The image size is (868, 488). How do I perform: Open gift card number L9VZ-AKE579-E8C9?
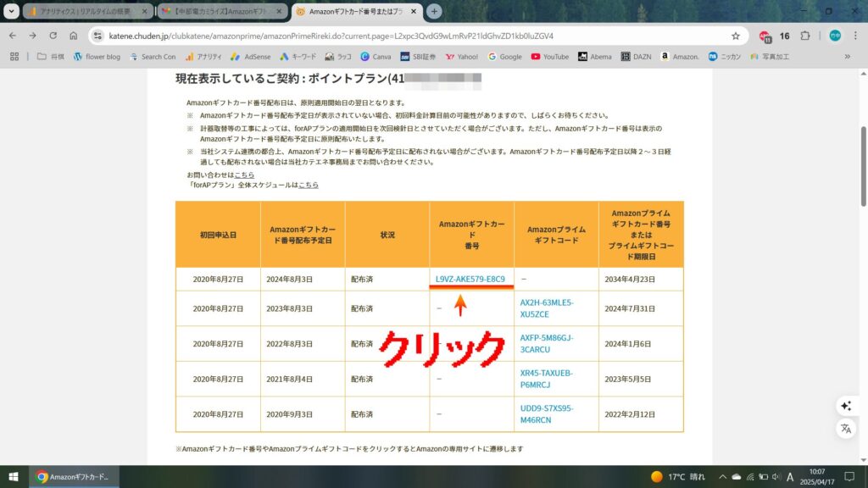coord(470,279)
